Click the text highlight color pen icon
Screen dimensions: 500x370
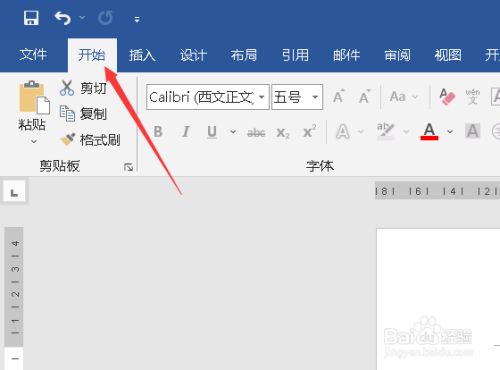385,131
